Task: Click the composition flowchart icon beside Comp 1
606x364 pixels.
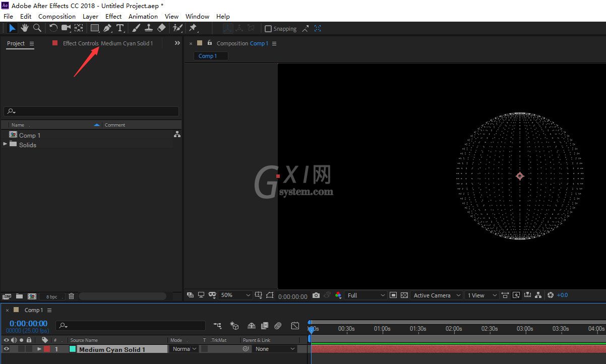Action: click(x=177, y=135)
